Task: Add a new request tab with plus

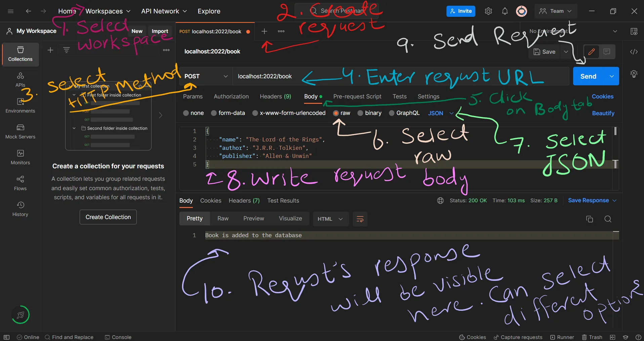Action: coord(264,31)
